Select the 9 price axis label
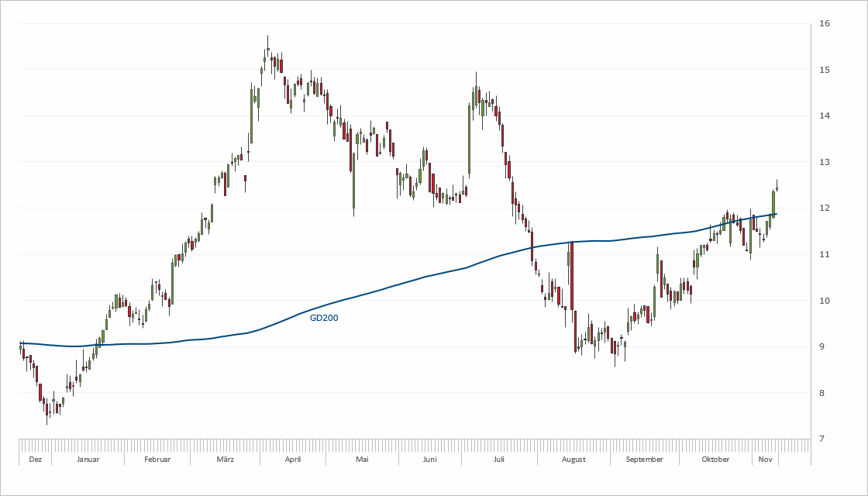 (x=823, y=346)
